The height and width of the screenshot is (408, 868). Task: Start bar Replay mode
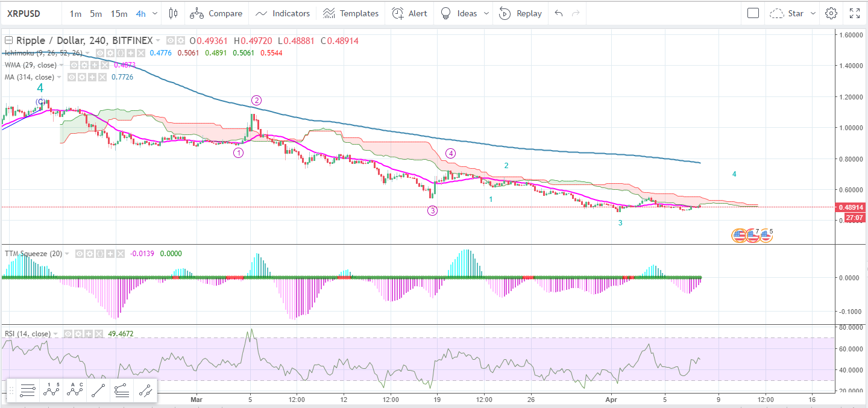(x=520, y=13)
